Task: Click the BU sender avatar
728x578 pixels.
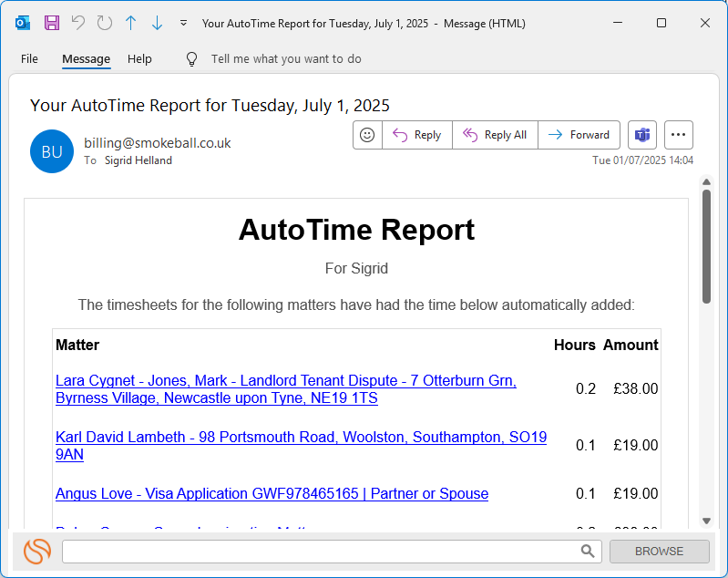Action: click(x=52, y=151)
